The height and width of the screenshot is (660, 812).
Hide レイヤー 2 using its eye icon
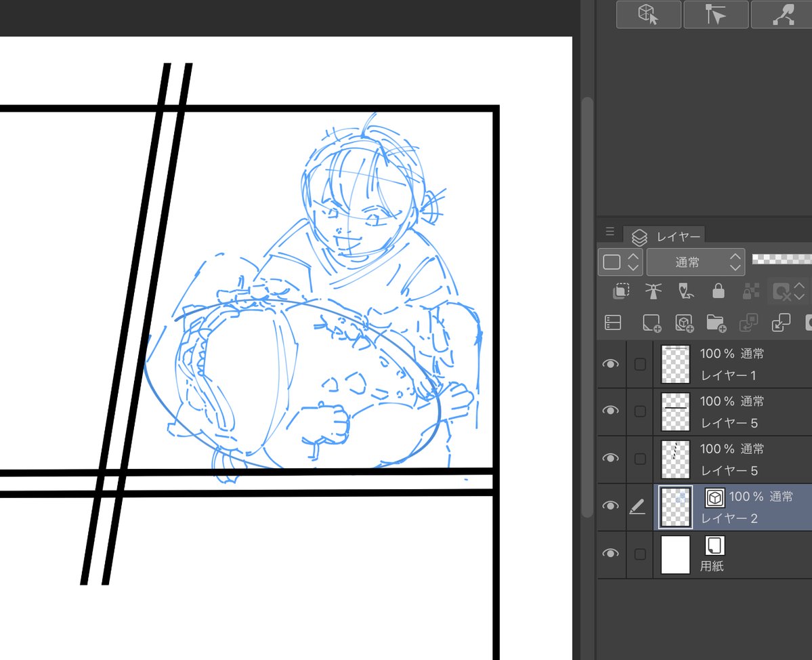(x=611, y=506)
